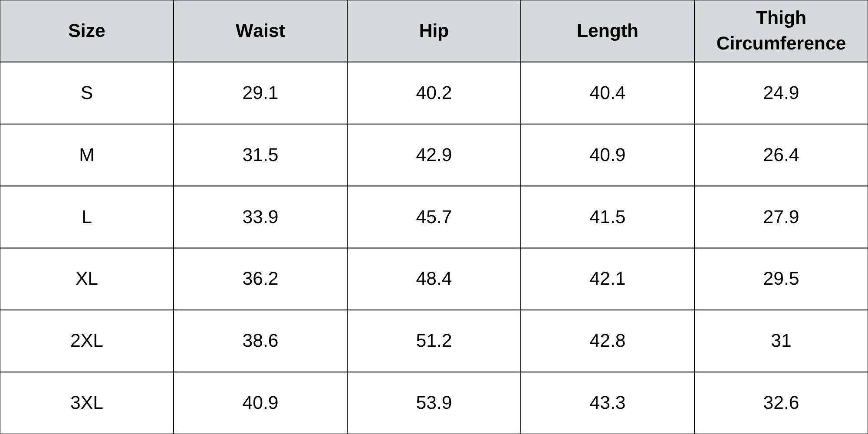
Task: Select the 53.9 hip value for 3XL
Action: pos(434,403)
